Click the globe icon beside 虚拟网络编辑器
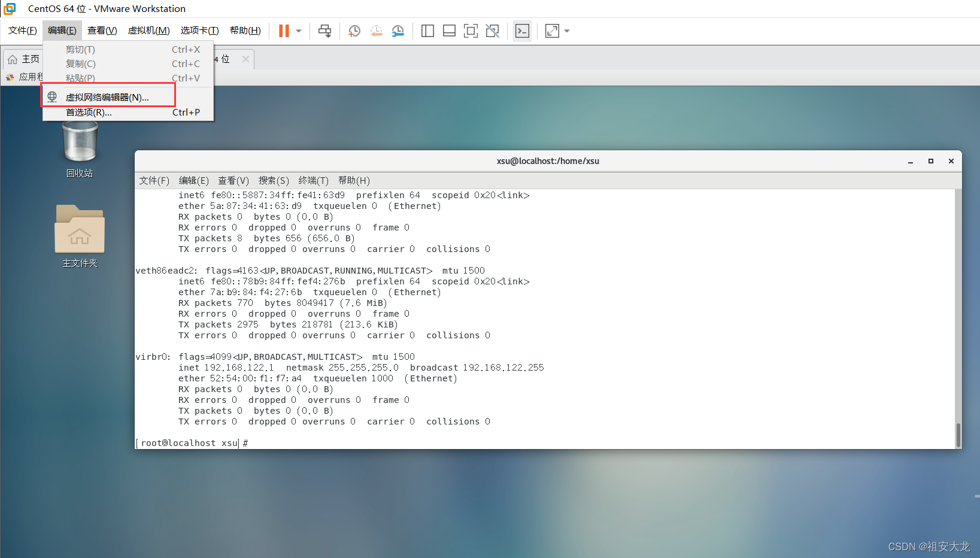 pos(52,97)
